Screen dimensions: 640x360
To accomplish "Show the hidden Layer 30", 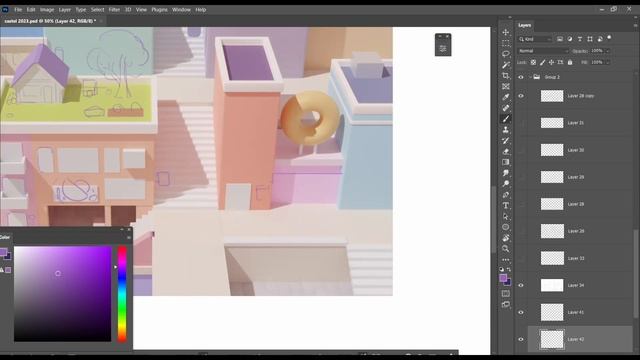I will click(x=521, y=150).
